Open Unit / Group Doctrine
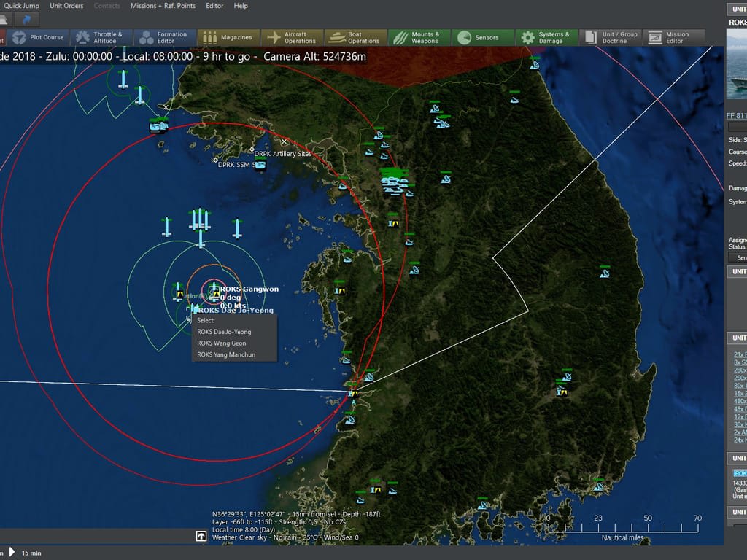 (610, 38)
